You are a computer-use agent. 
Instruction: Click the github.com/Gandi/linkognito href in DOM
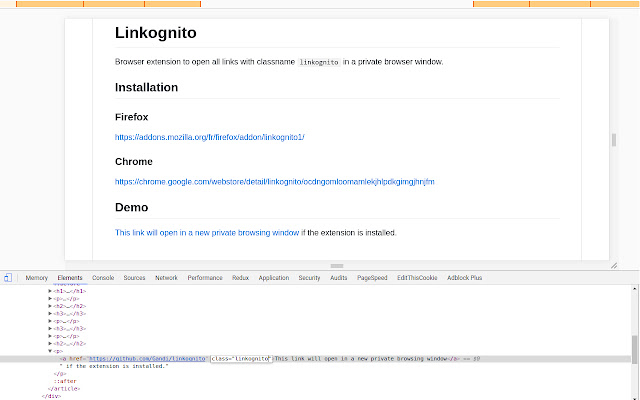pyautogui.click(x=147, y=359)
